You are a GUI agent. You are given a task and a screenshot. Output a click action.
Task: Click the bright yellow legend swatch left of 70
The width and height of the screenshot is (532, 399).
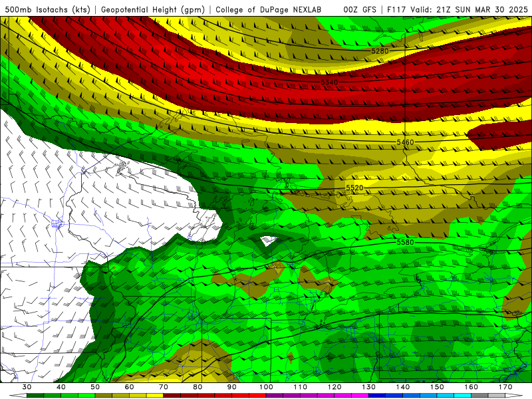[155, 396]
